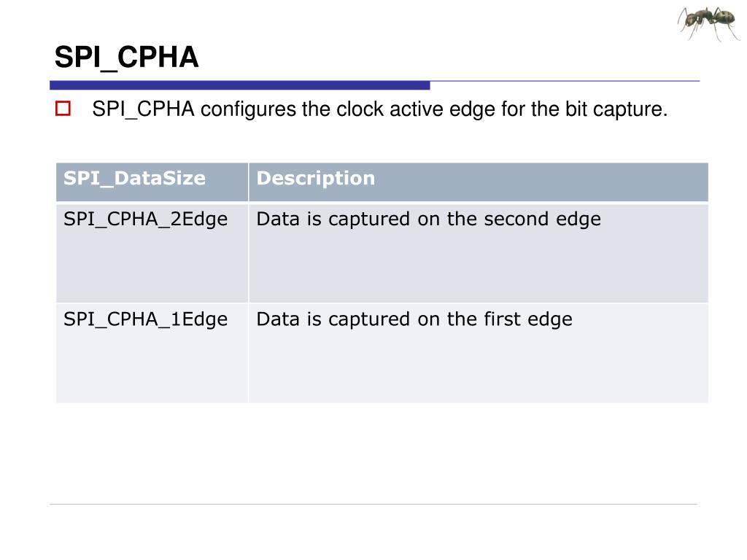Click "Data is captured on the second edge"
Viewport: 747px width, 560px height.
(x=428, y=219)
